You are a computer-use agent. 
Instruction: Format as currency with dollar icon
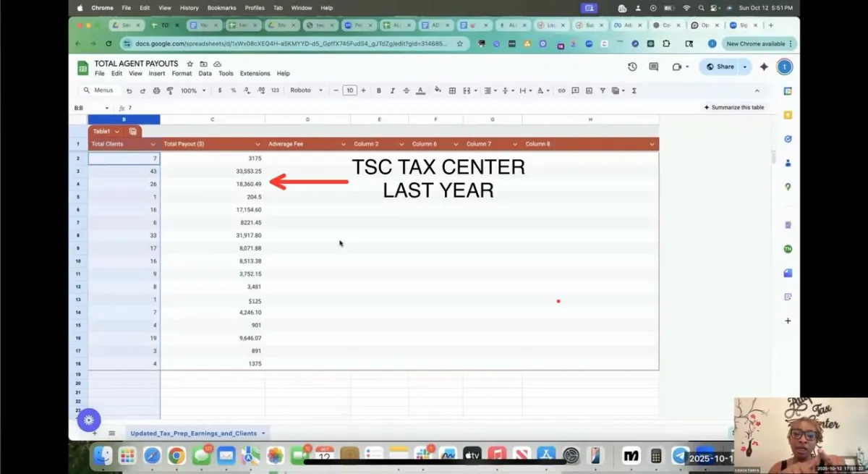[221, 91]
